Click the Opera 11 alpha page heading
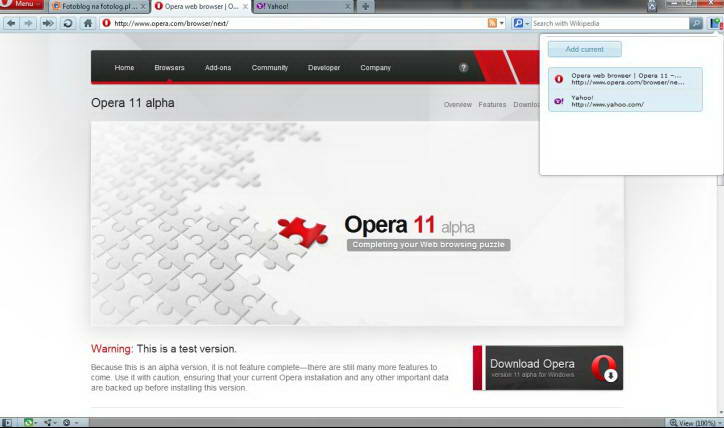 [x=133, y=103]
